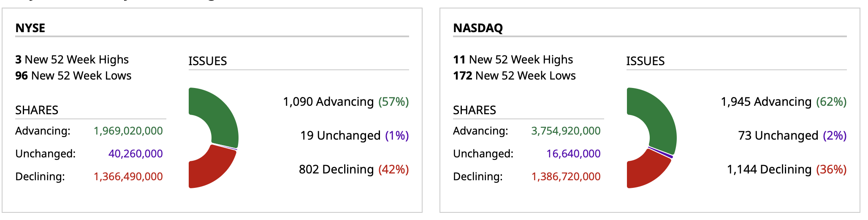The height and width of the screenshot is (220, 868).
Task: Click NASDAQ 73 Unchanged issues label
Action: pyautogui.click(x=792, y=135)
